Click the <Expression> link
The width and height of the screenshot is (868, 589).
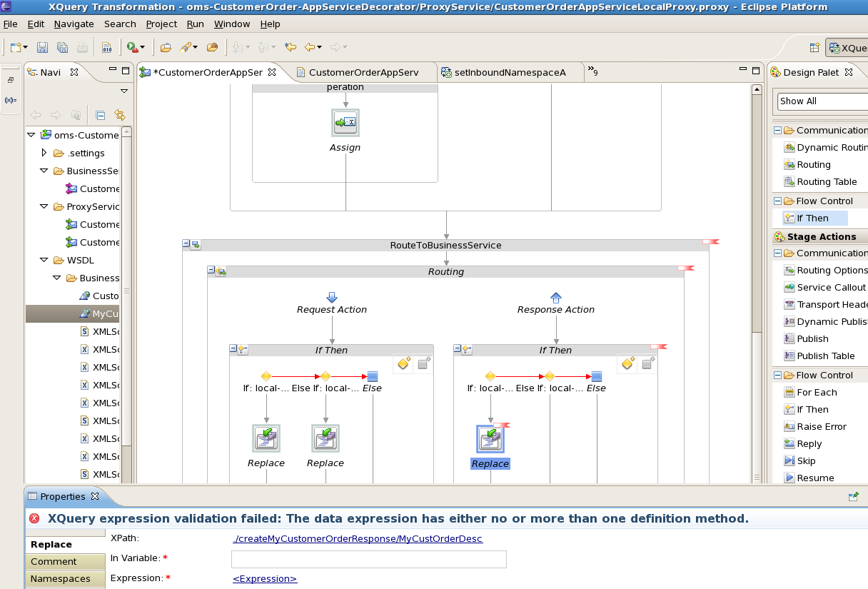click(x=265, y=578)
